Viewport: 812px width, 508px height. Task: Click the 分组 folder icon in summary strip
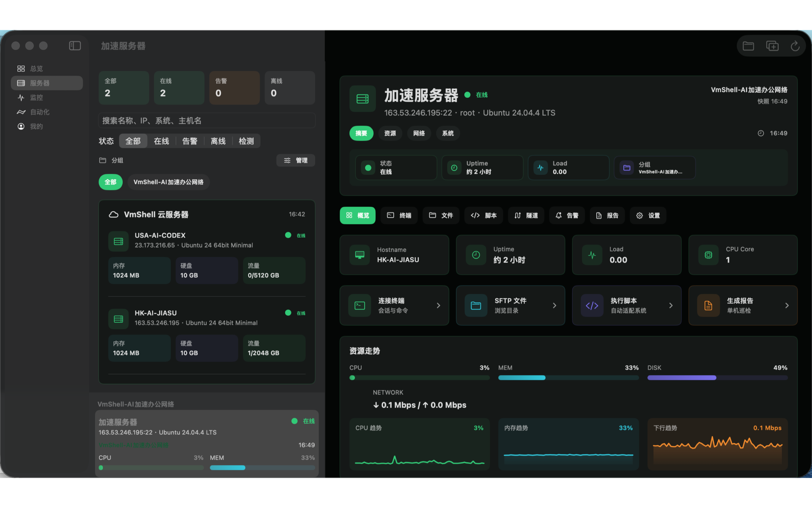point(626,168)
